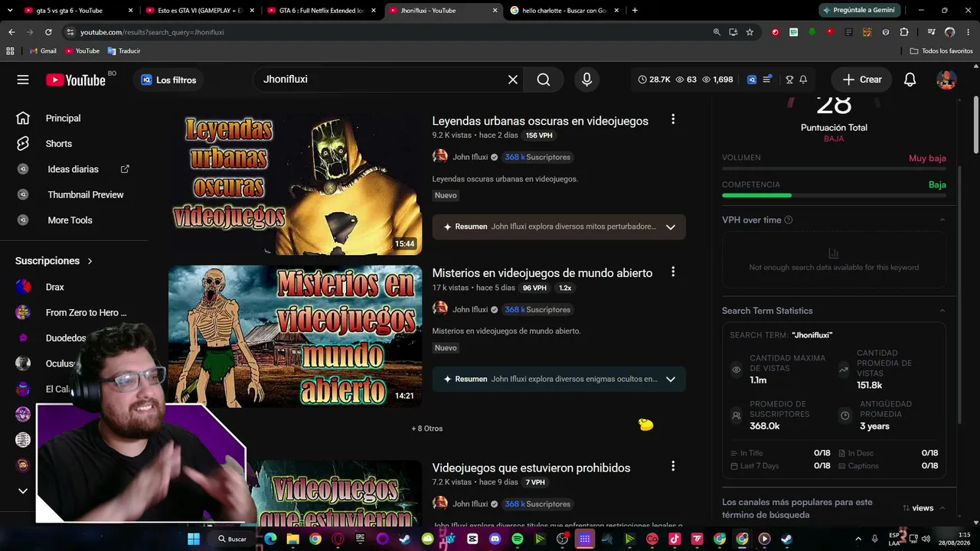Image resolution: width=980 pixels, height=551 pixels.
Task: Open a new browser tab with plus
Action: [635, 11]
